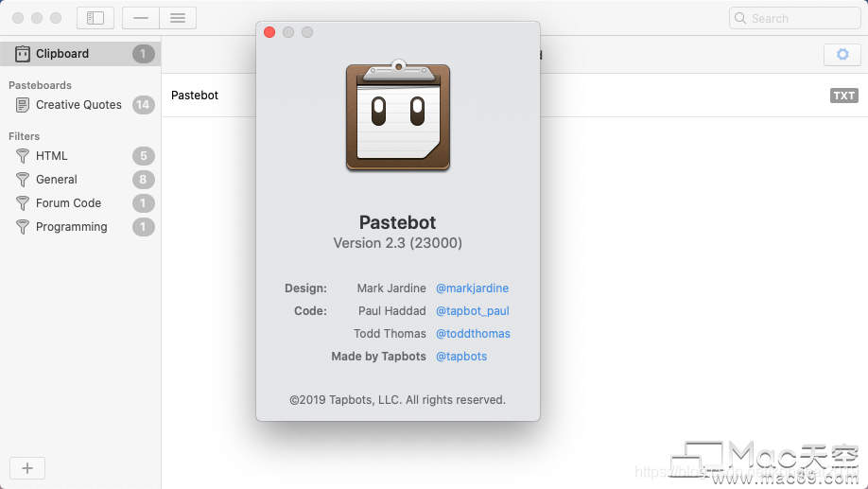
Task: Click the Creative Quotes count badge 14
Action: pos(144,105)
